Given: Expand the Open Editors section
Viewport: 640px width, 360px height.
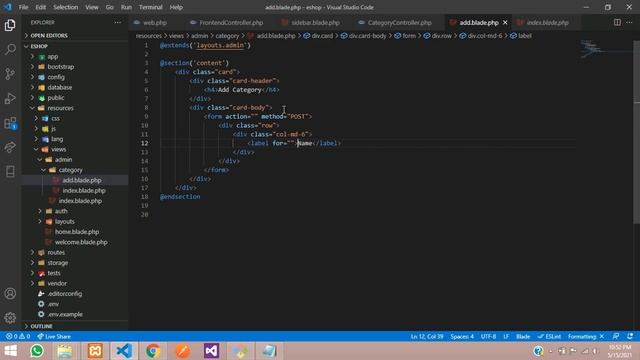Looking at the screenshot, I should 49,36.
